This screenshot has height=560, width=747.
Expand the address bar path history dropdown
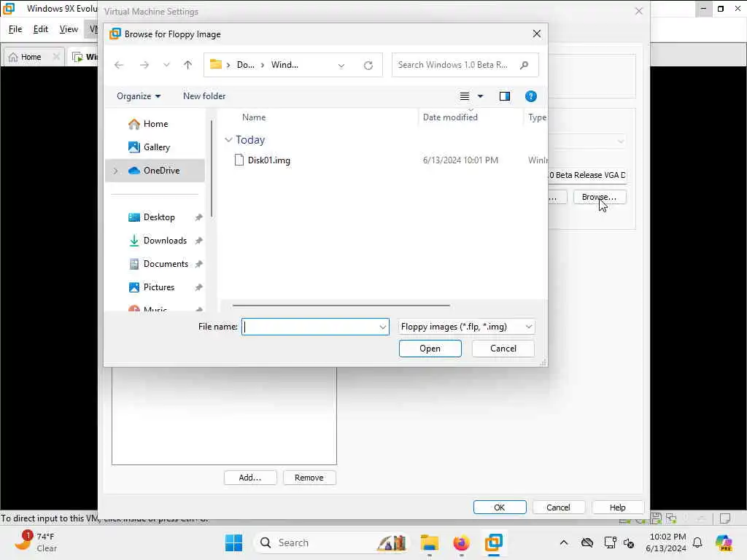point(341,65)
